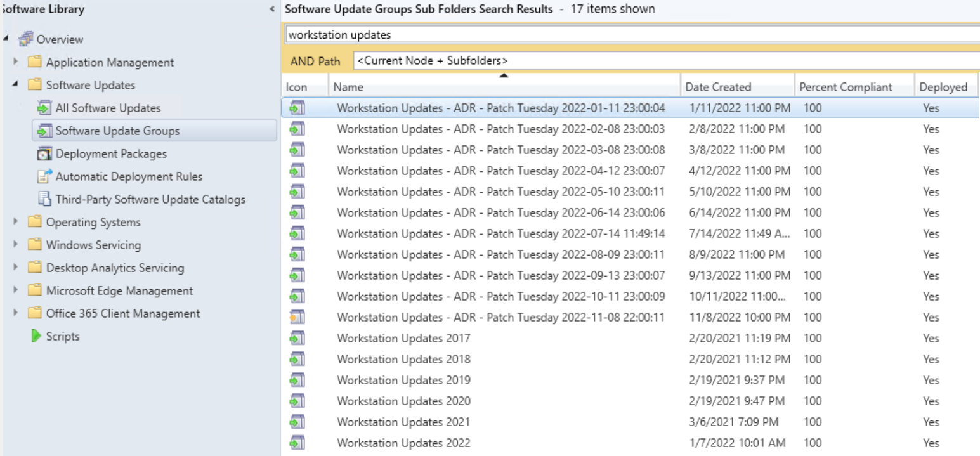Click icon beside Workstation Updates 2021
This screenshot has height=456, width=980.
click(297, 422)
